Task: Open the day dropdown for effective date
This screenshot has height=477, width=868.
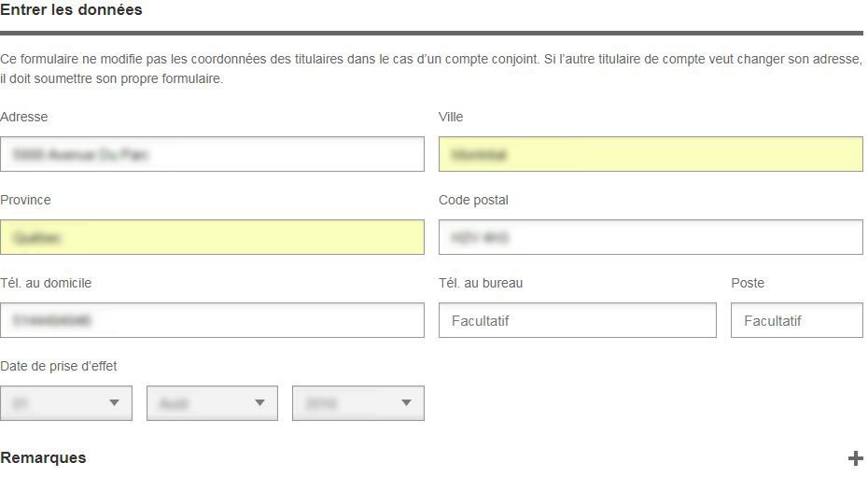Action: click(x=66, y=403)
